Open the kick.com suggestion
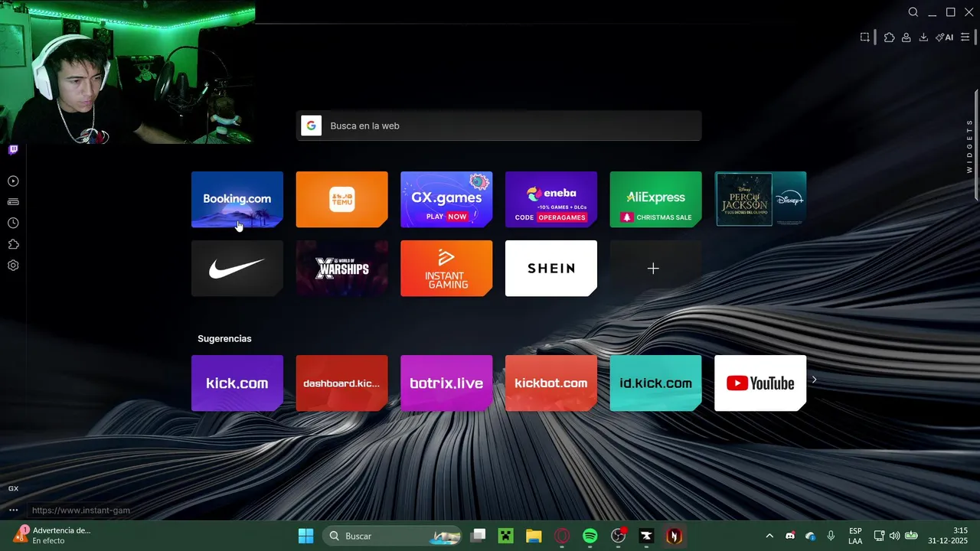The width and height of the screenshot is (980, 551). pyautogui.click(x=237, y=383)
